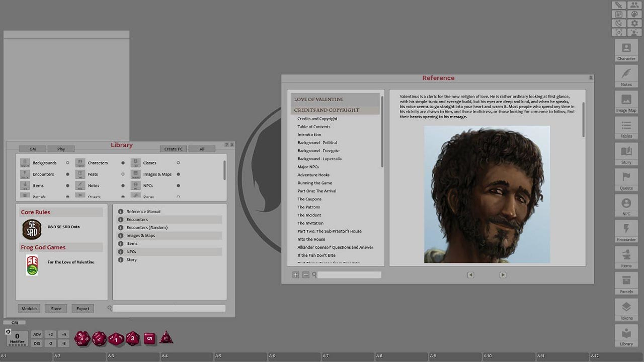The width and height of the screenshot is (644, 362).
Task: Collapse the Credits and Copyright chapter header
Action: point(335,110)
